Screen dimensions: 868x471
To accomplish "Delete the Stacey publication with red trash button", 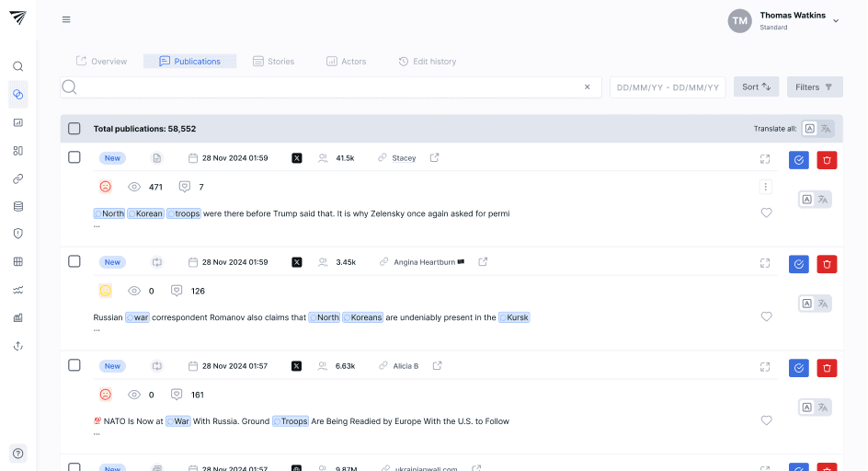I will point(827,160).
